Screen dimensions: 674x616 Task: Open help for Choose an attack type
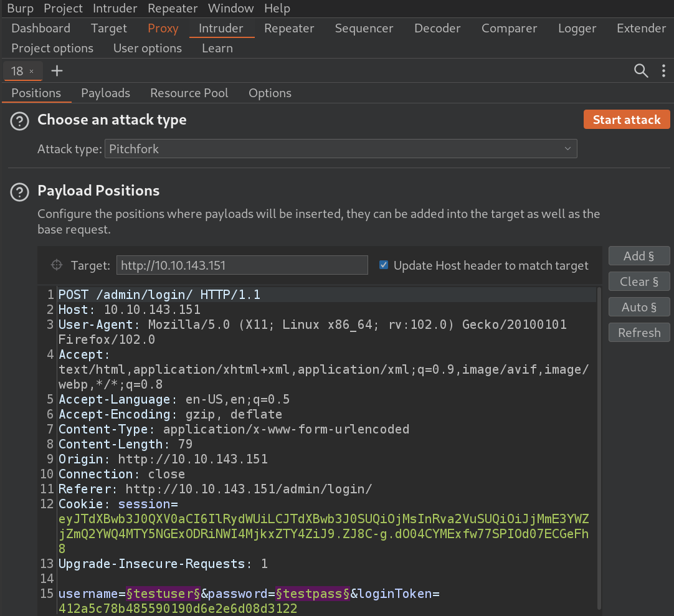click(x=19, y=121)
